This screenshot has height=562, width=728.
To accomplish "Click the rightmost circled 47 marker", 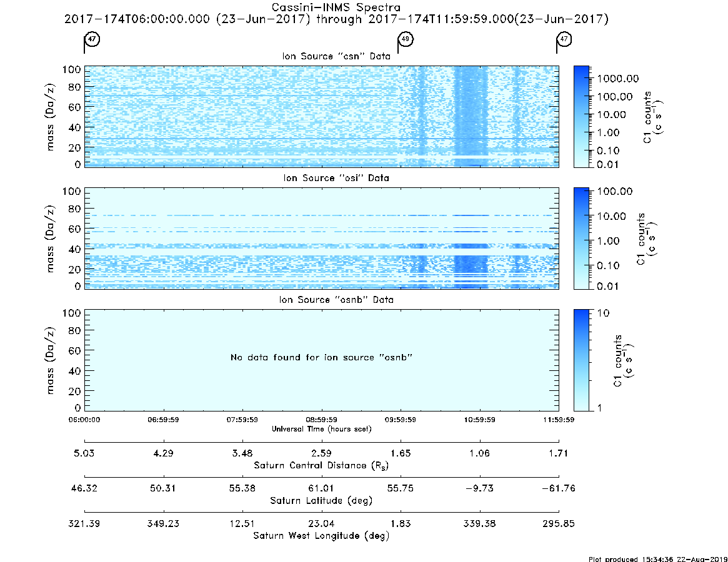I will tap(564, 39).
